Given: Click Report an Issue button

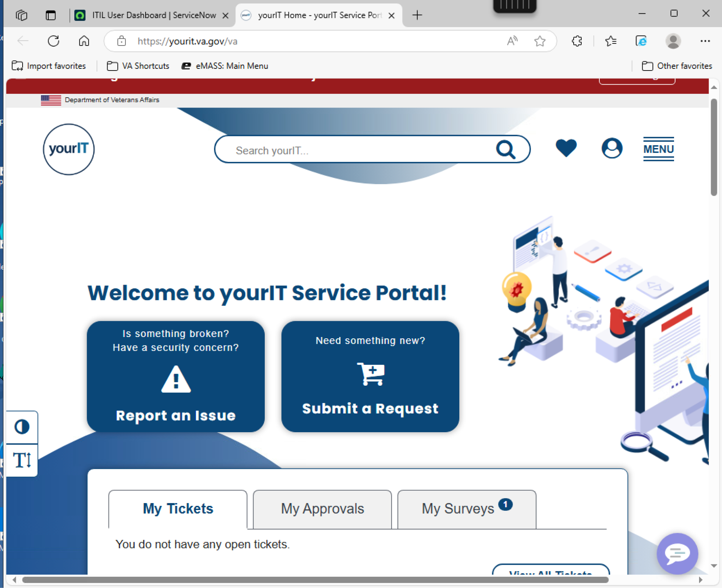Looking at the screenshot, I should point(176,376).
